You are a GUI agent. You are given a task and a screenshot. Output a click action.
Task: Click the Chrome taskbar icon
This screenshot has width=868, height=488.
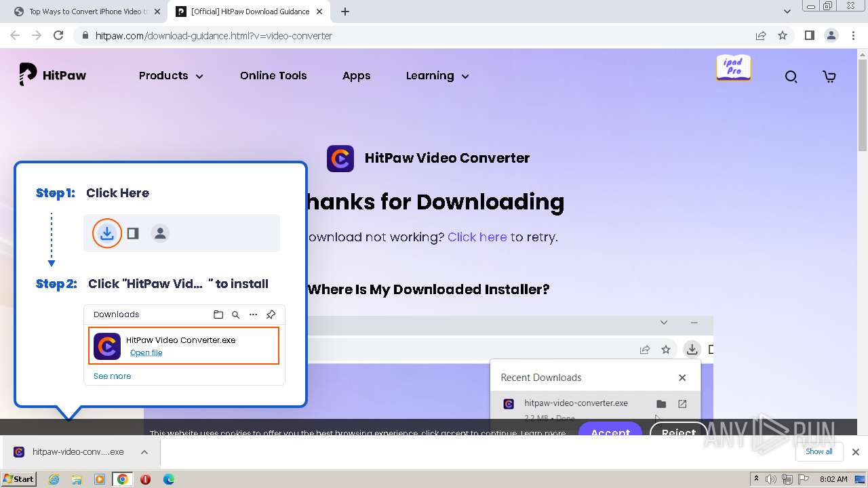pos(123,479)
